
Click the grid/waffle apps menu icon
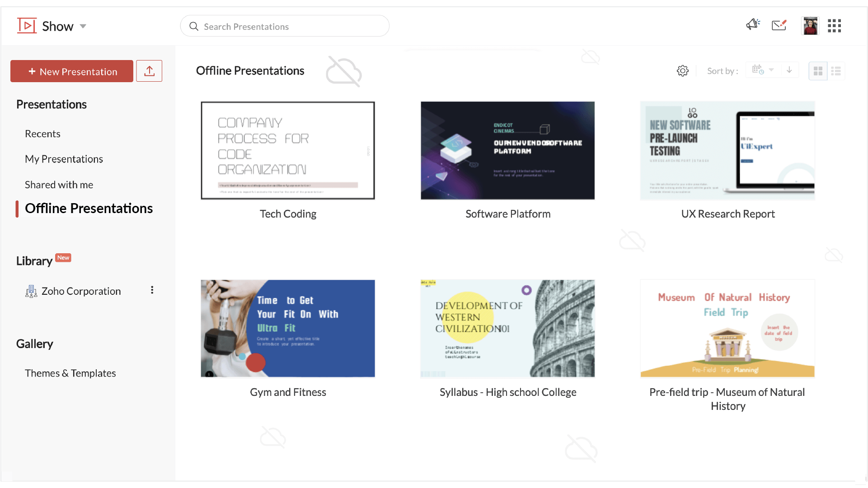click(835, 26)
